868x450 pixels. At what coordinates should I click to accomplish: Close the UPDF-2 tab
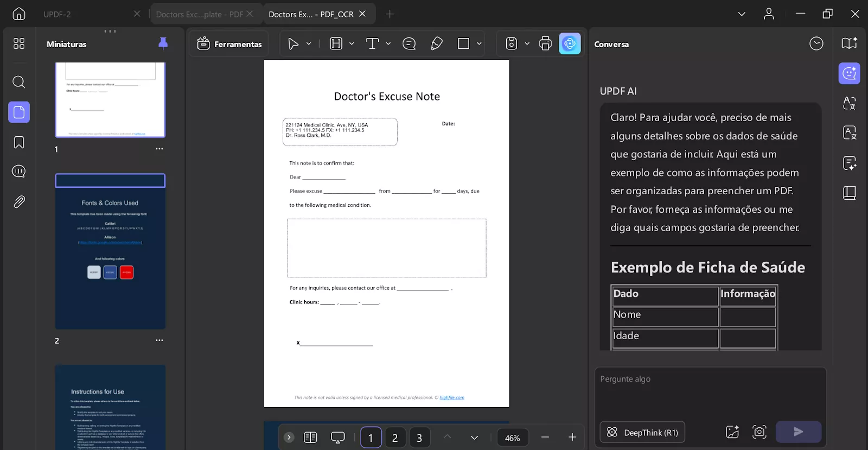tap(137, 14)
